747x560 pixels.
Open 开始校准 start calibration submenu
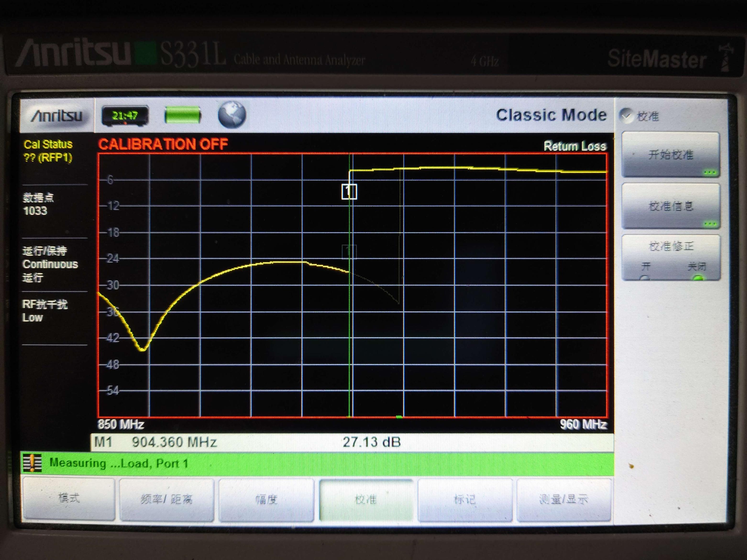pyautogui.click(x=671, y=155)
